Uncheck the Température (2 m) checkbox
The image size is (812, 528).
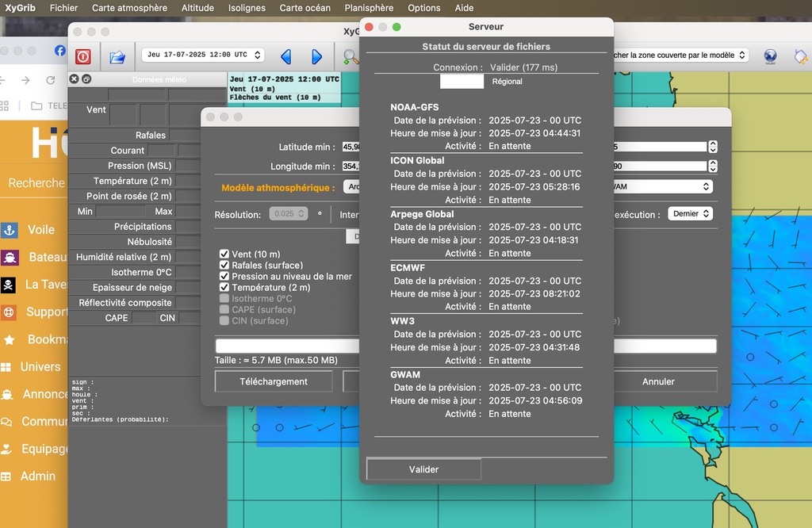point(224,287)
